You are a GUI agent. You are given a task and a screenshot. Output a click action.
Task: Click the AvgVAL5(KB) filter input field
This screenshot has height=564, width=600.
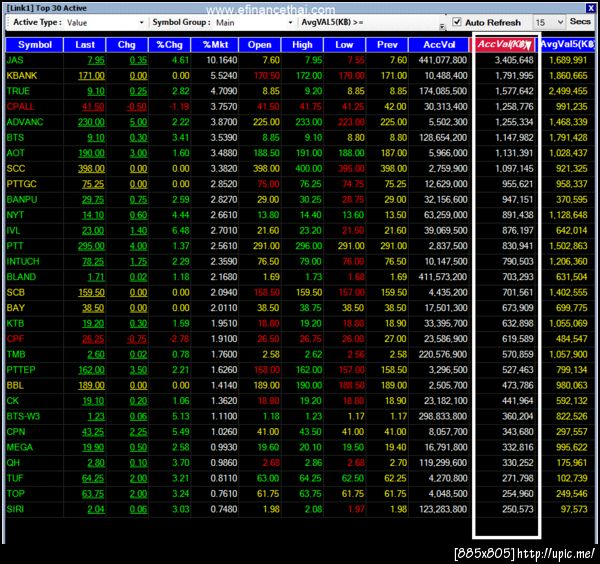point(404,22)
